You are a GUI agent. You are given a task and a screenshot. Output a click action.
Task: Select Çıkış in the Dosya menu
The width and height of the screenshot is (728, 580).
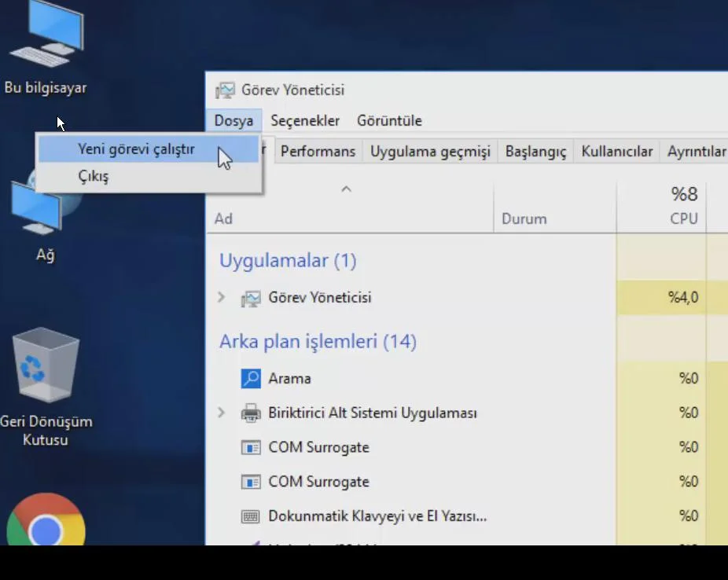pyautogui.click(x=94, y=176)
